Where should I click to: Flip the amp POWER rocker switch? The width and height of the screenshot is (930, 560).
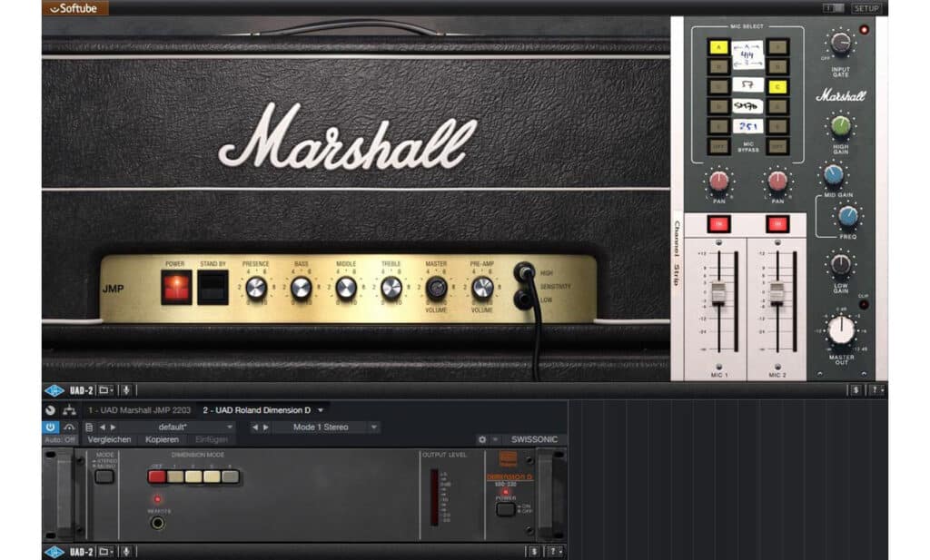(176, 288)
